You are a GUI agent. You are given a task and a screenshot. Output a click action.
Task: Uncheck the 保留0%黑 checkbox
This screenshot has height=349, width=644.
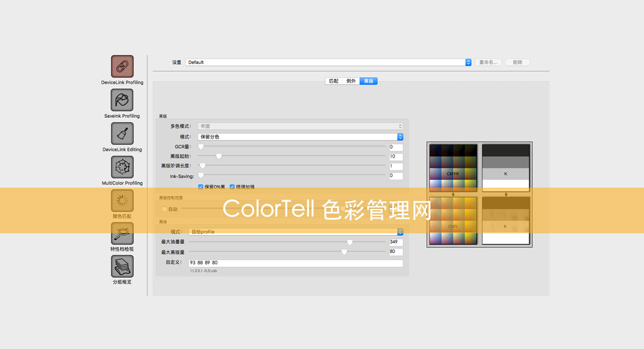point(201,186)
